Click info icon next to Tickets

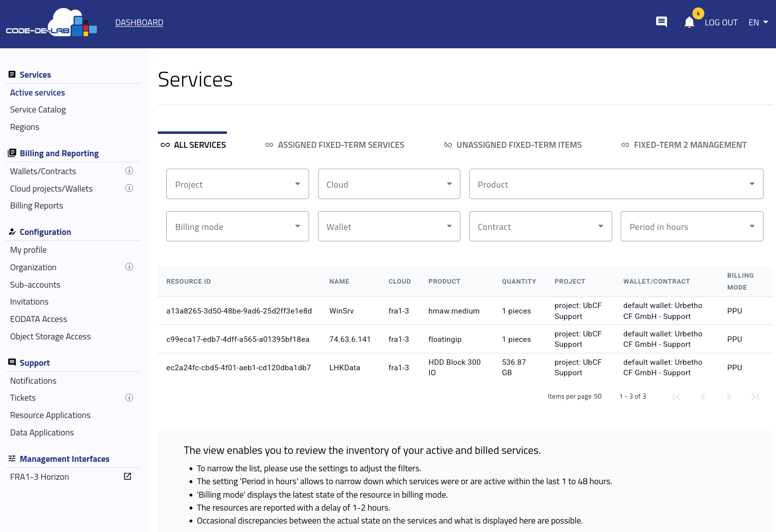coord(129,398)
